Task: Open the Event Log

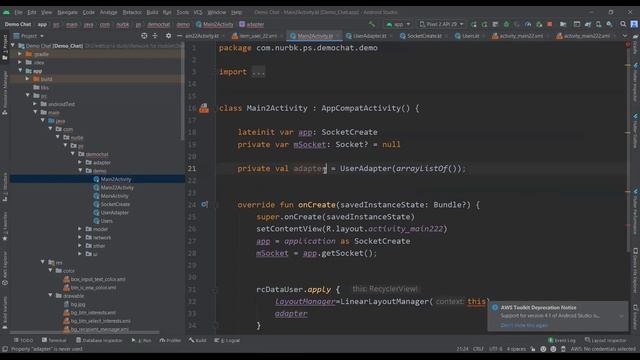Action: (x=561, y=340)
